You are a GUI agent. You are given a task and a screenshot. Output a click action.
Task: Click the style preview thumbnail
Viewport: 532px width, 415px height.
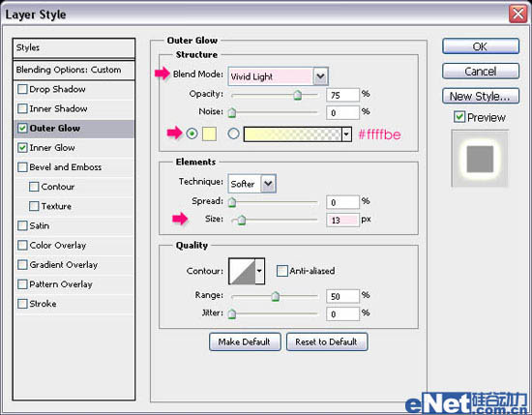click(x=480, y=159)
